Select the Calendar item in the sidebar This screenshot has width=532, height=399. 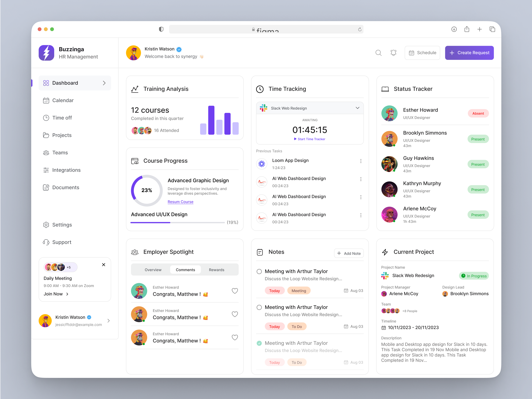(63, 100)
